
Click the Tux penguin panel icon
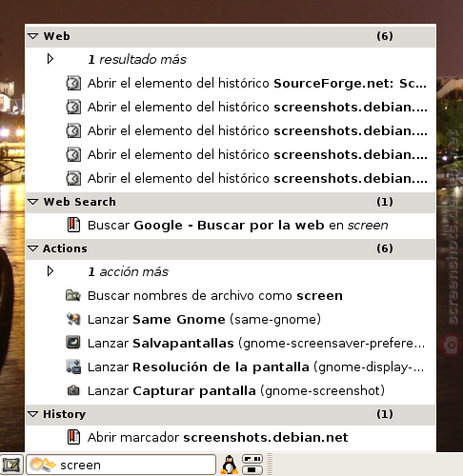click(x=229, y=465)
